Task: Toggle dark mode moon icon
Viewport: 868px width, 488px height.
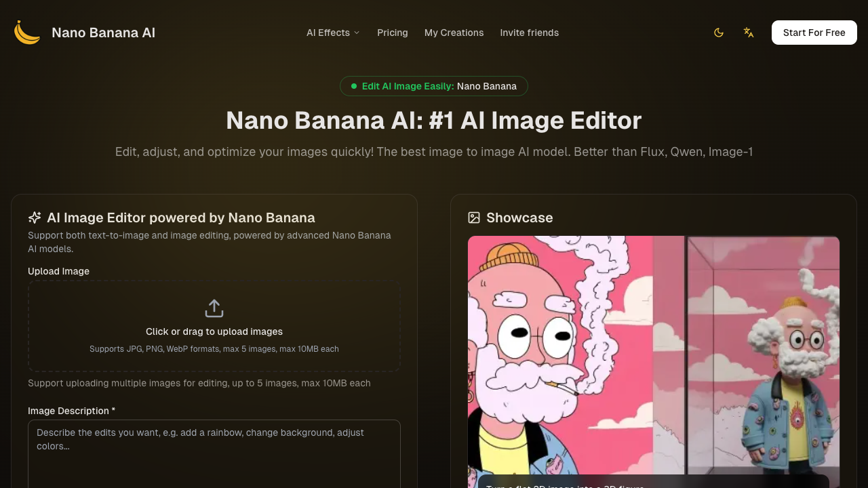Action: [x=719, y=33]
